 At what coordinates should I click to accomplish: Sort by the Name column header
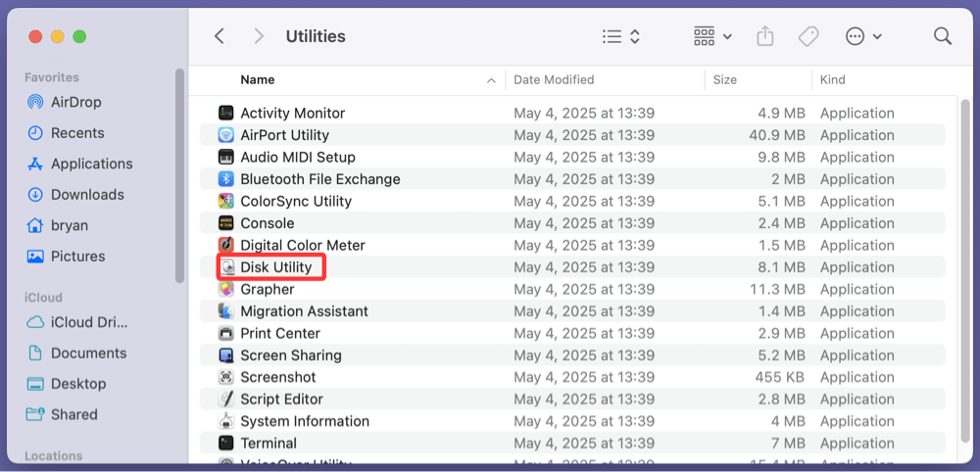point(258,80)
